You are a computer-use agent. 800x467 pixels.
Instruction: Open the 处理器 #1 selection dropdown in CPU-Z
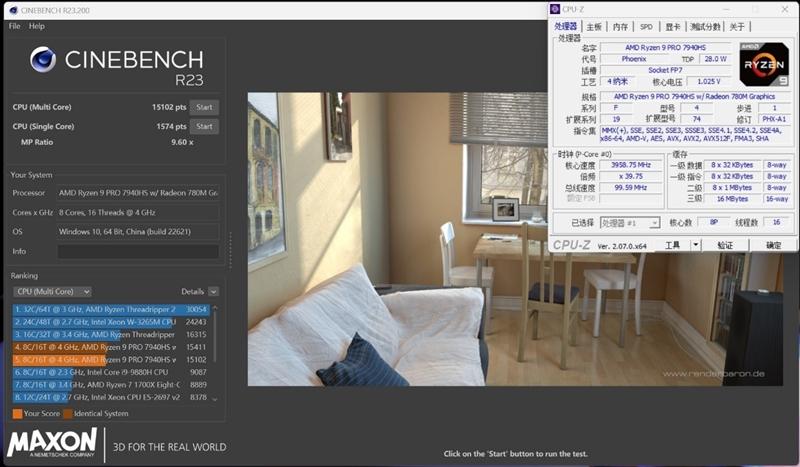coord(630,223)
